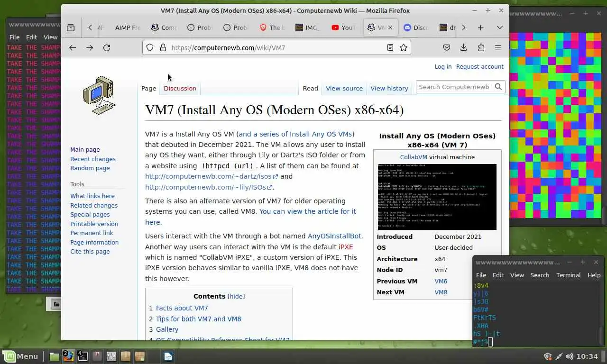The image size is (607, 364).
Task: Open the CollabVM infobox link
Action: (414, 157)
